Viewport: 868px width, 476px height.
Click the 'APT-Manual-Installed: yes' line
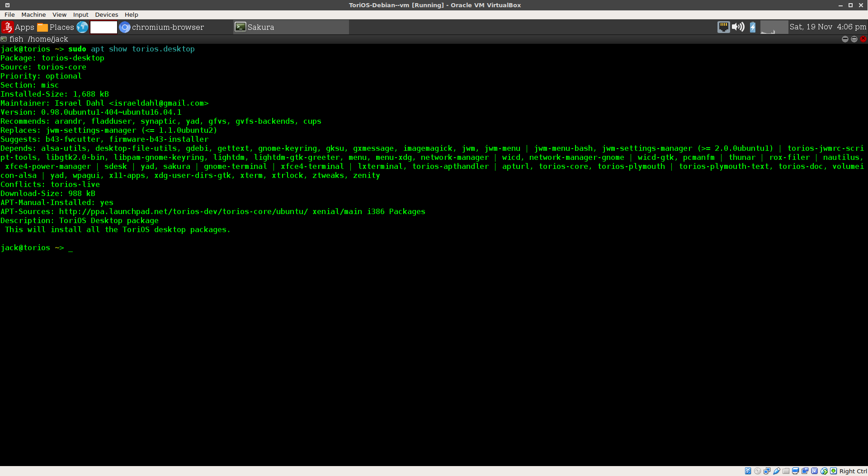point(57,202)
